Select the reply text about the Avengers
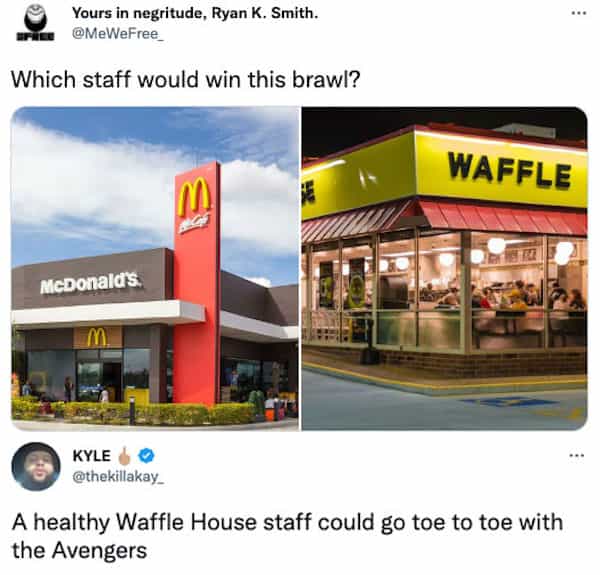This screenshot has height=575, width=600. [x=287, y=536]
